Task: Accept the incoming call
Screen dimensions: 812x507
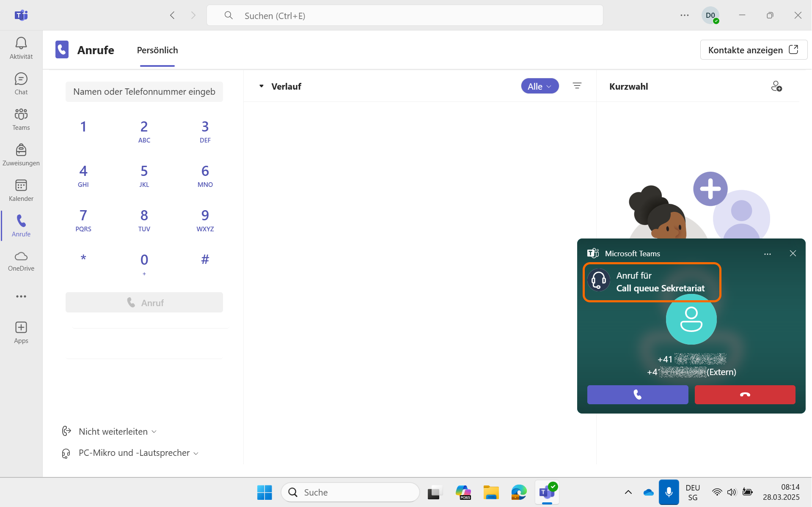Action: pyautogui.click(x=637, y=395)
